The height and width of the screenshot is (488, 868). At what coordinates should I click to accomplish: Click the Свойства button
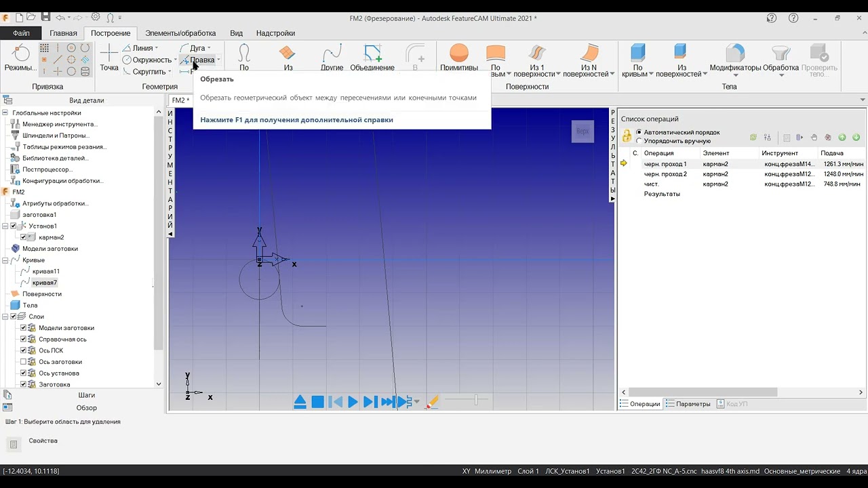click(13, 445)
